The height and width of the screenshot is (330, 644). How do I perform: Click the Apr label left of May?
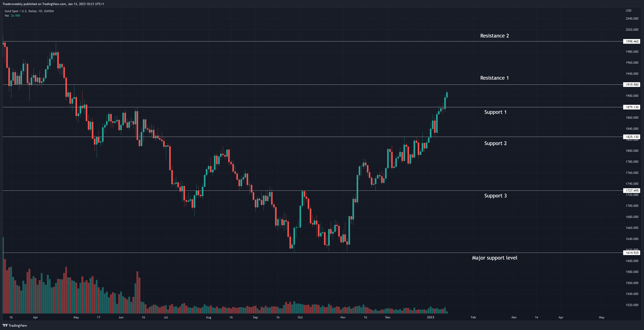click(x=35, y=318)
